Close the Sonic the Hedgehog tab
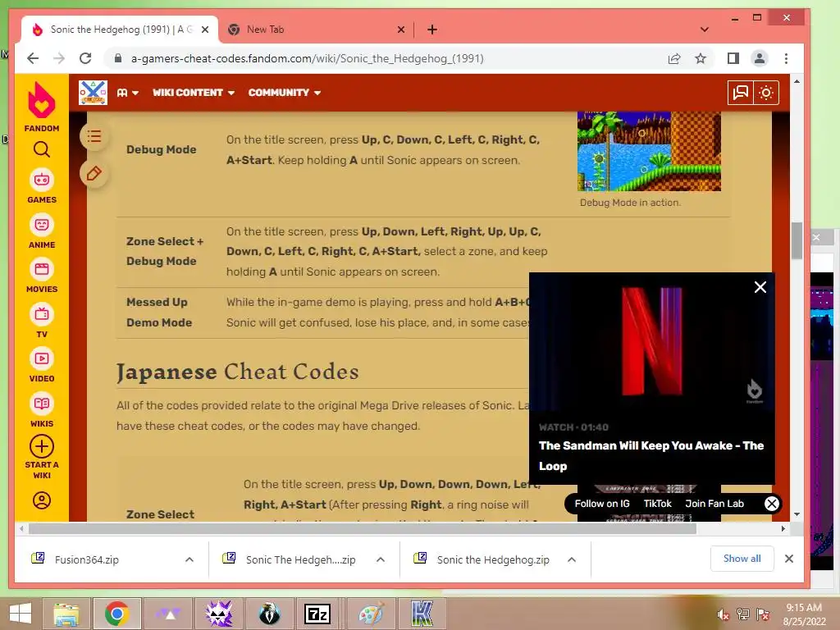Screen dimensions: 840x630 [x=204, y=30]
